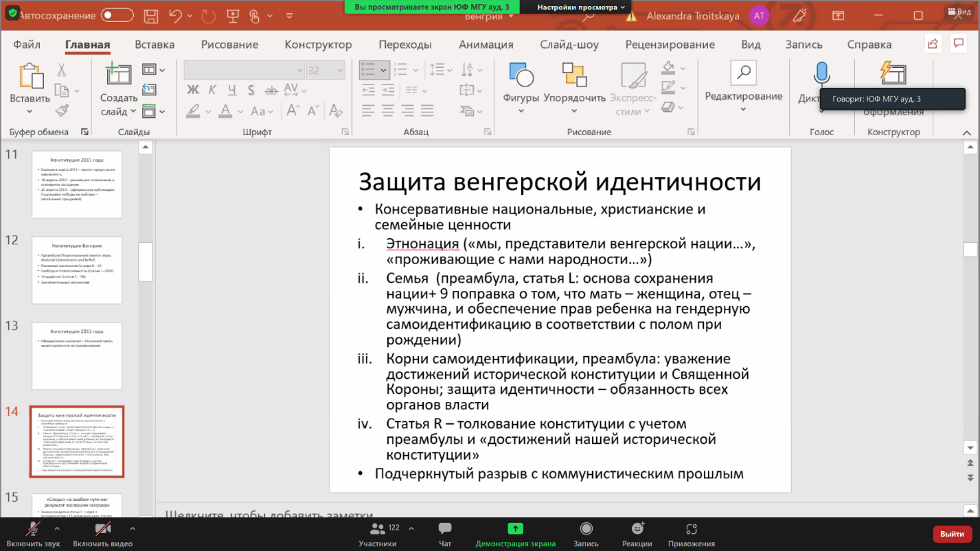Screen dimensions: 980x551
Task: Open Участники list (122)
Action: pos(378,535)
